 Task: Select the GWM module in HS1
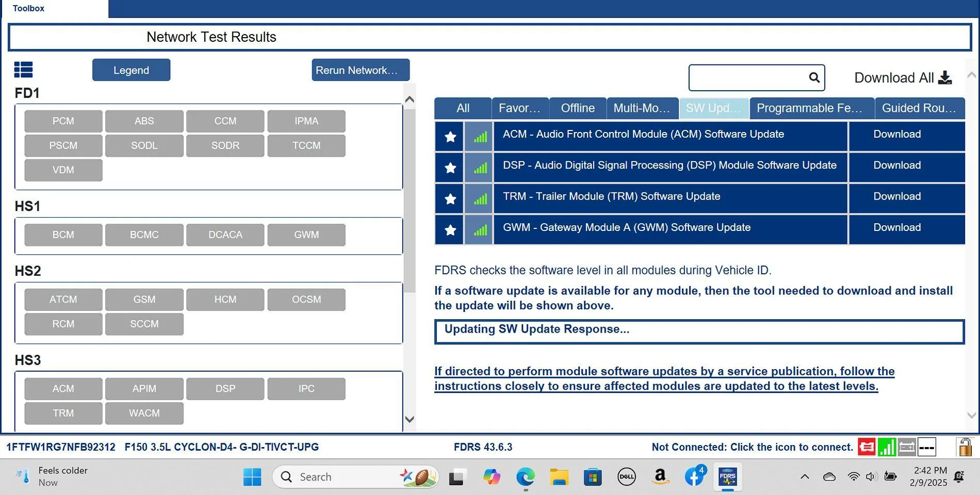point(306,235)
